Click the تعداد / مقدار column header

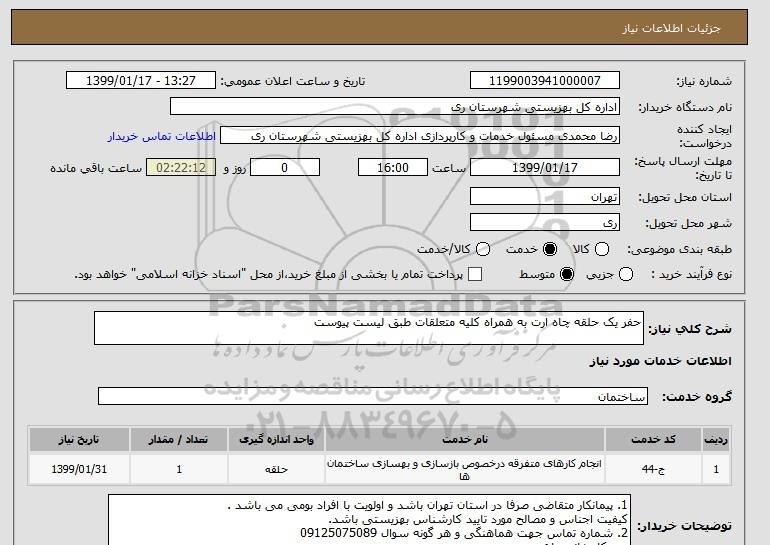point(179,440)
